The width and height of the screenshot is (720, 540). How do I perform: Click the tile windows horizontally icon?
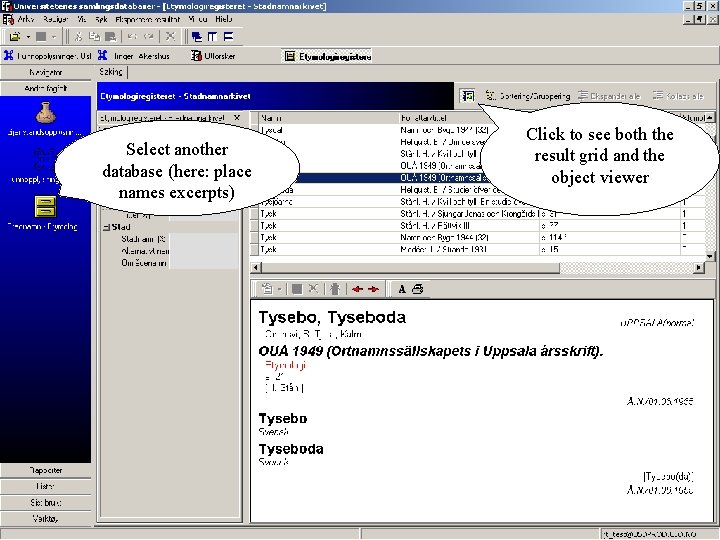[x=228, y=36]
